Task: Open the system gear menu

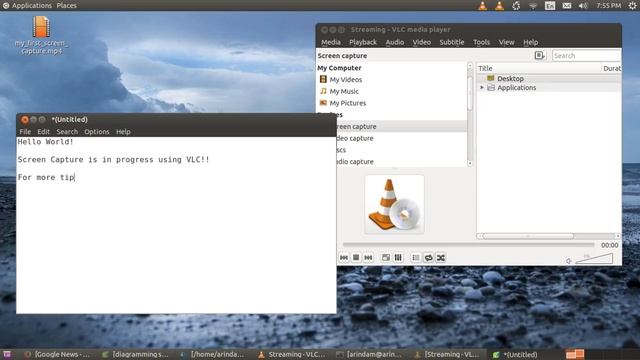Action: coord(632,5)
